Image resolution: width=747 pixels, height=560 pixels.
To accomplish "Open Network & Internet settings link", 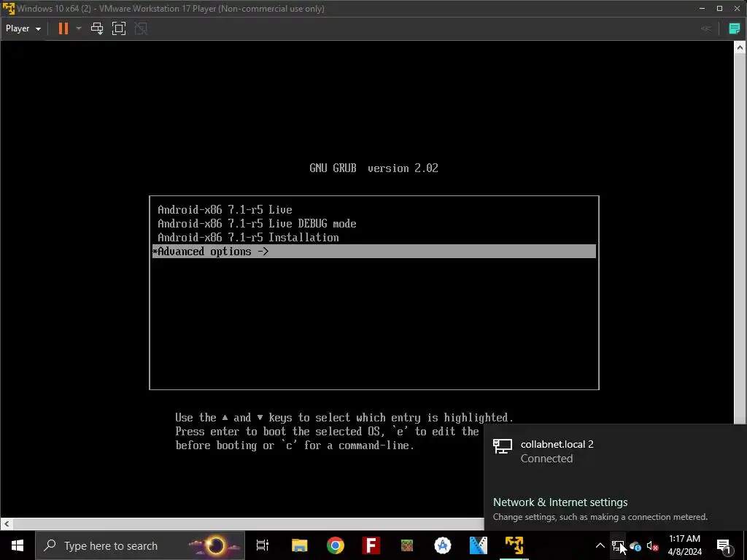I will coord(560,502).
